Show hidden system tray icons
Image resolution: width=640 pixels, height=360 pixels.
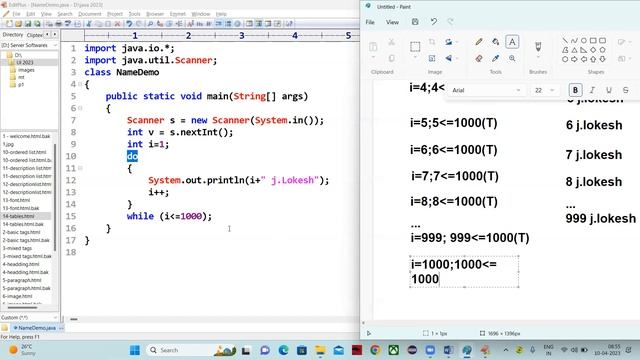(x=506, y=350)
